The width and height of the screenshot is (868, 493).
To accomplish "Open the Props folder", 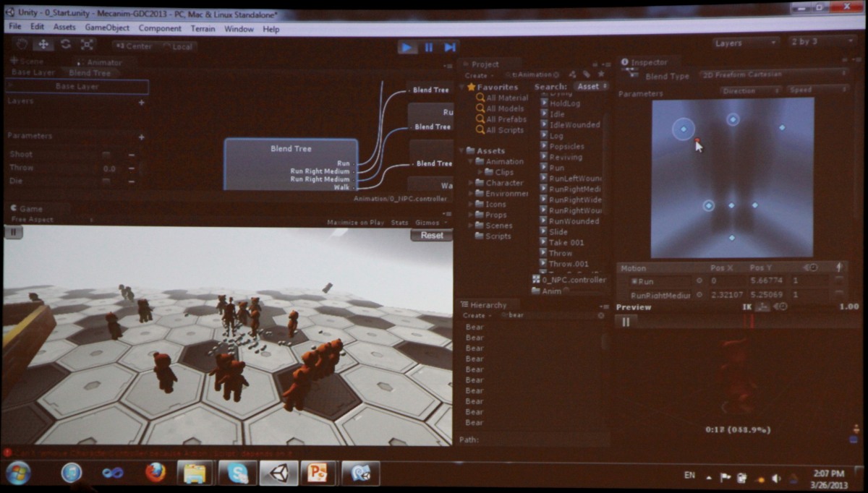I will tap(490, 215).
